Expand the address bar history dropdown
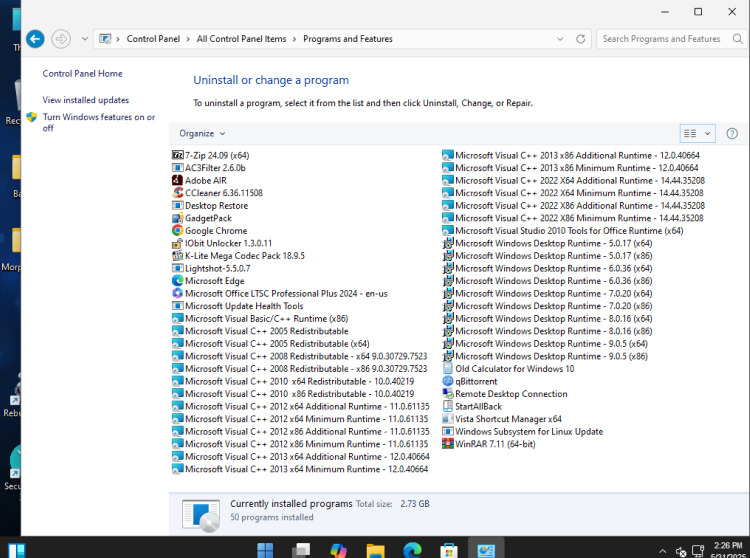The image size is (750, 558). click(x=560, y=39)
